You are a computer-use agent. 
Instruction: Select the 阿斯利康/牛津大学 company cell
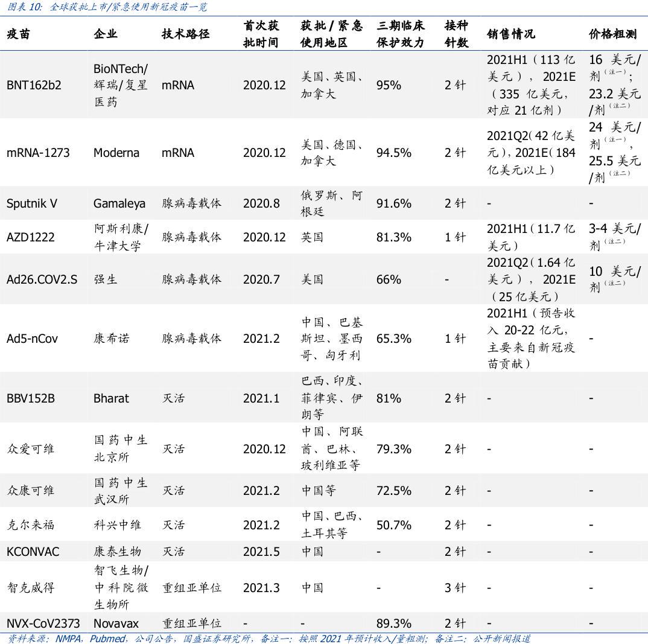tap(121, 237)
